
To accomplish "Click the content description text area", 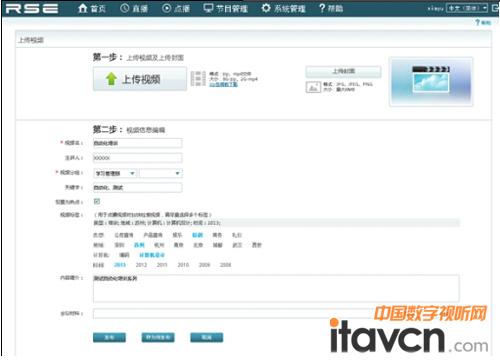I will pyautogui.click(x=276, y=288).
